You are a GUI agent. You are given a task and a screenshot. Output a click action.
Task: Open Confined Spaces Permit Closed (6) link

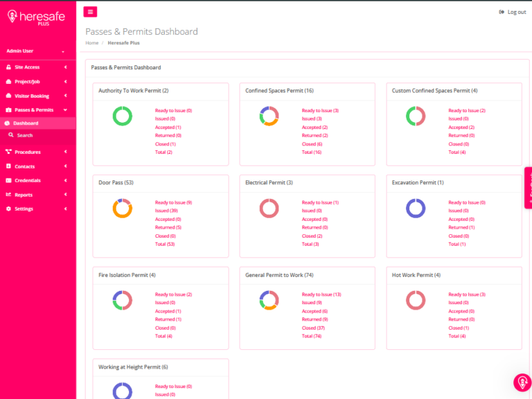312,144
